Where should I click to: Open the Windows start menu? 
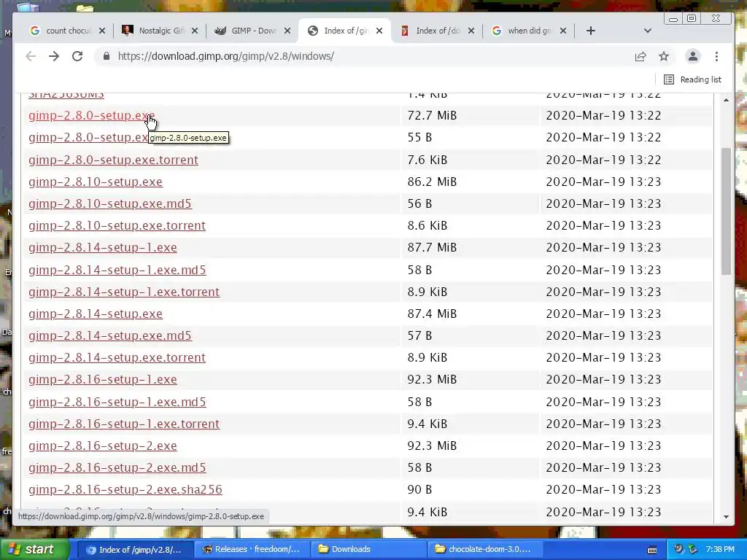(34, 549)
